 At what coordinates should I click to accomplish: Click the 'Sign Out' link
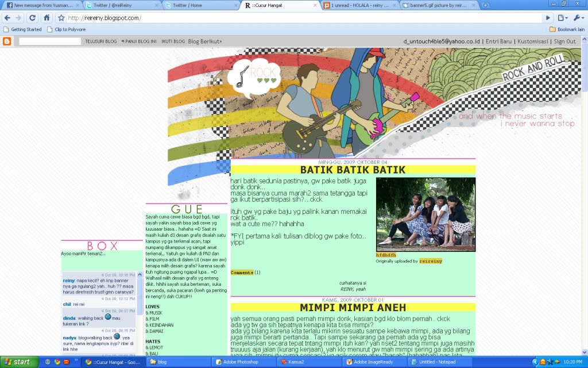[564, 41]
